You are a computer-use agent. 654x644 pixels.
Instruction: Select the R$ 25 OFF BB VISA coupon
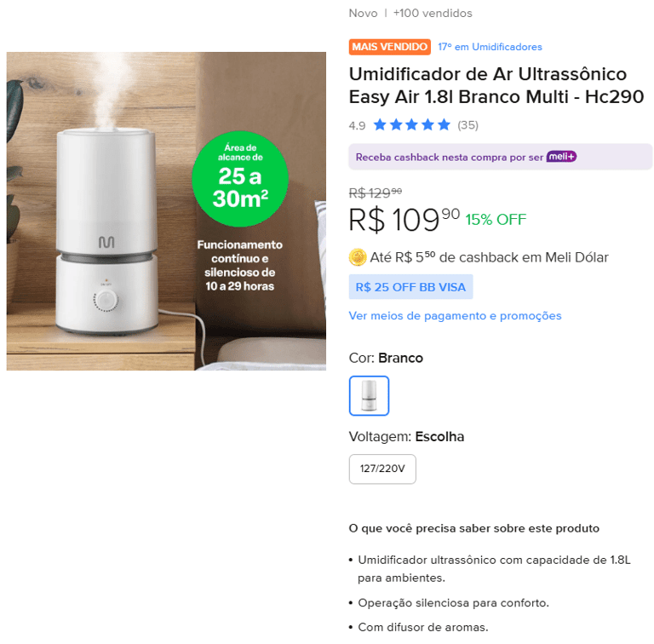(410, 287)
